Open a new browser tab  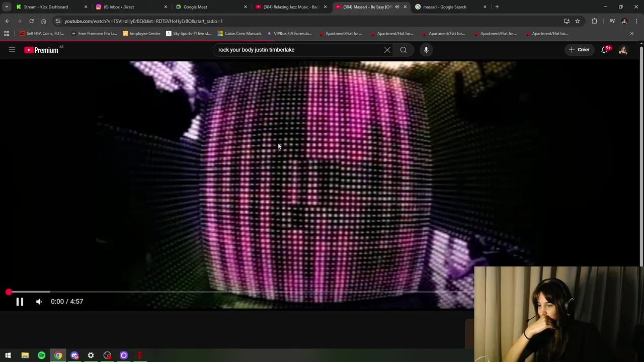pos(497,7)
